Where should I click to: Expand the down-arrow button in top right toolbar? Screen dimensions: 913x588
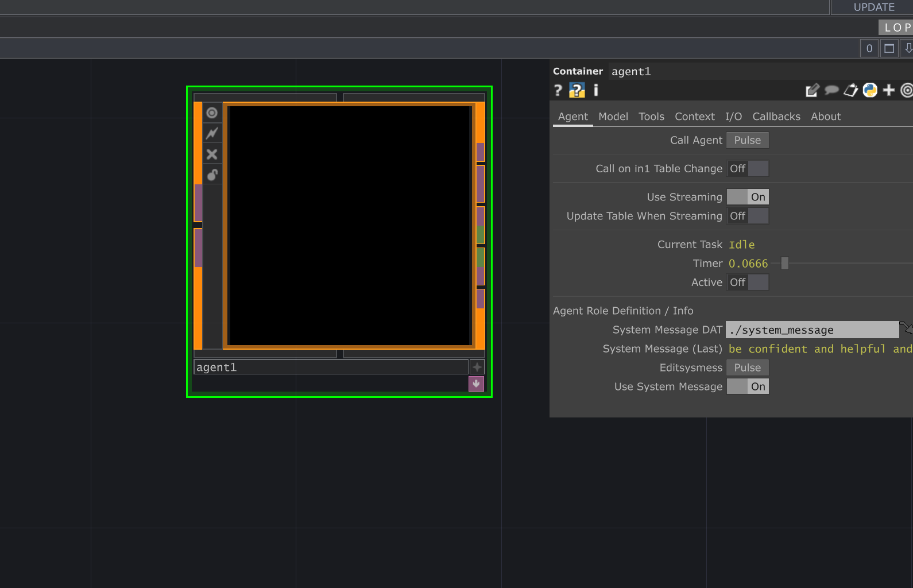907,48
